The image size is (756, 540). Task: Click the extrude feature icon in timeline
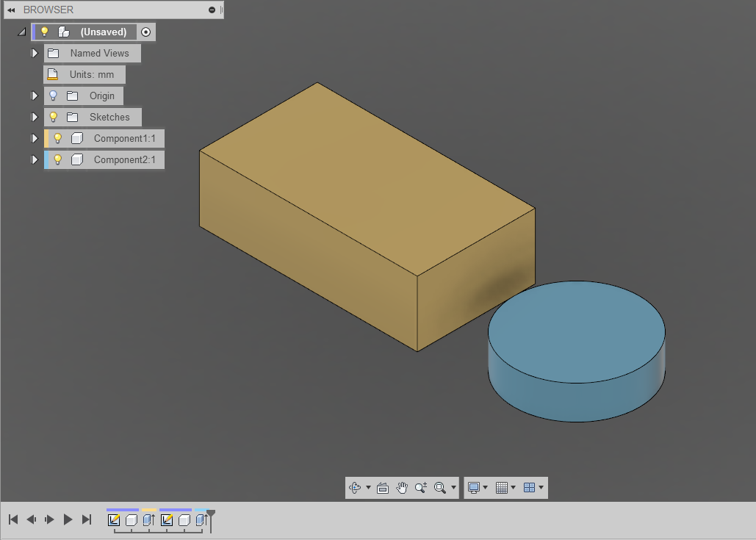tap(148, 519)
